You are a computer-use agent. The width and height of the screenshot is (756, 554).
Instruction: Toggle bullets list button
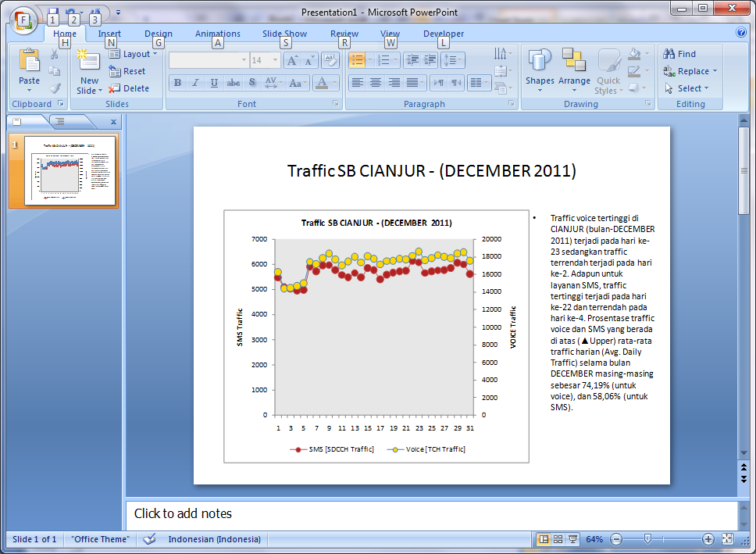point(357,60)
